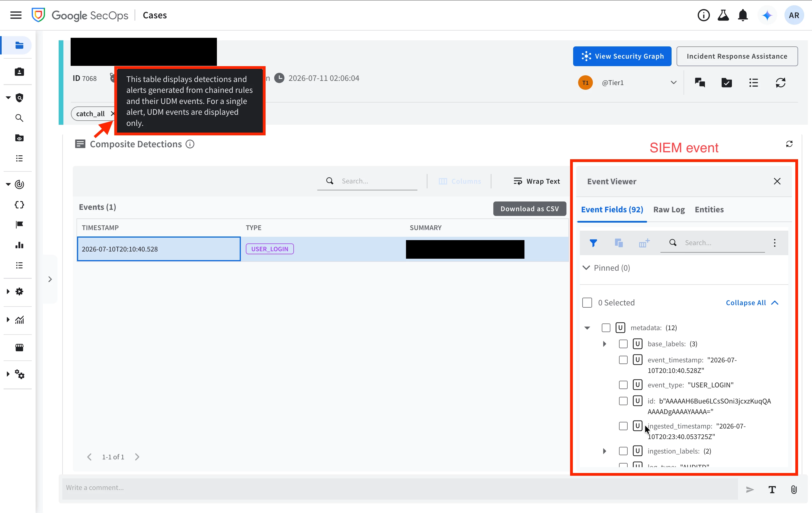Open the notifications bell
The width and height of the screenshot is (812, 513).
point(743,15)
